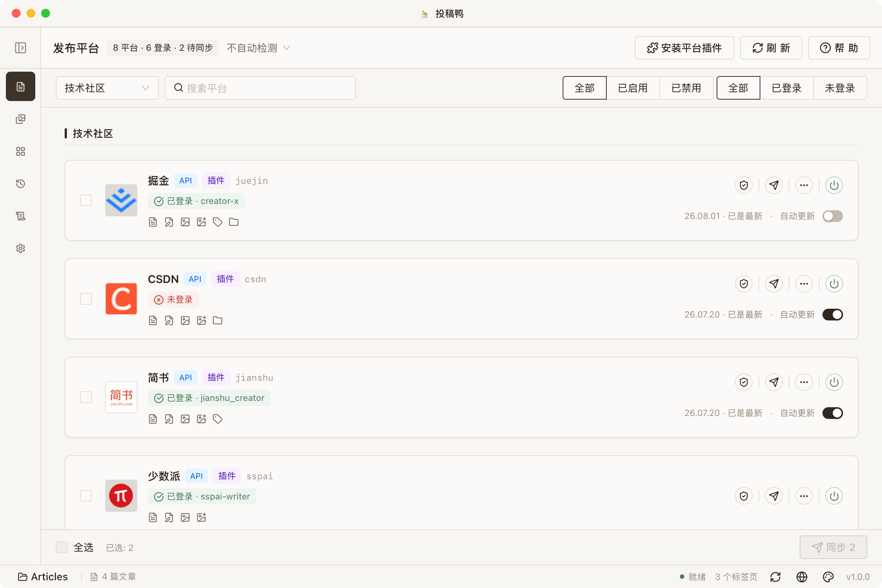Open the more options menu for 简书
The height and width of the screenshot is (588, 882).
[804, 382]
